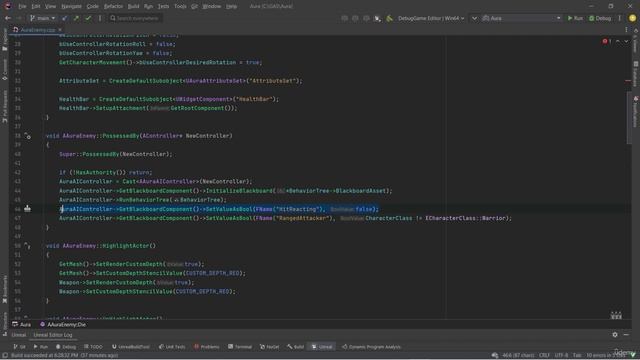Navigate back with the left arrow icon
640x360 pixels.
pos(8,18)
